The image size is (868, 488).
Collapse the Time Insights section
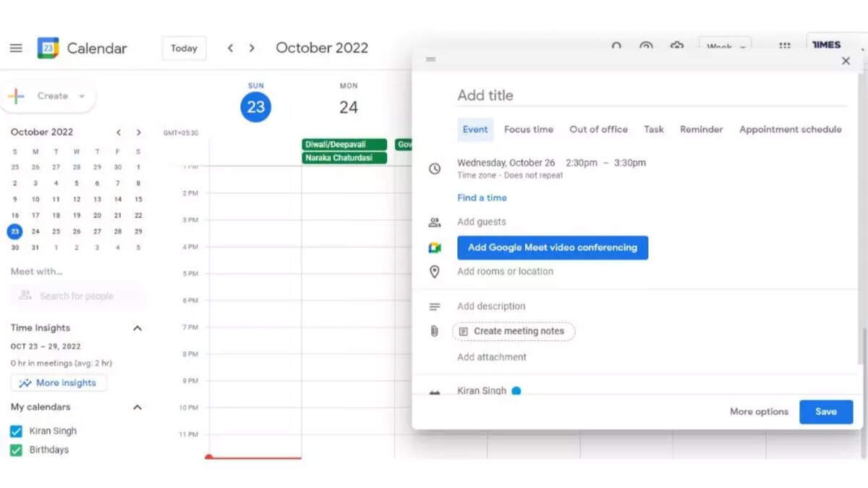137,328
